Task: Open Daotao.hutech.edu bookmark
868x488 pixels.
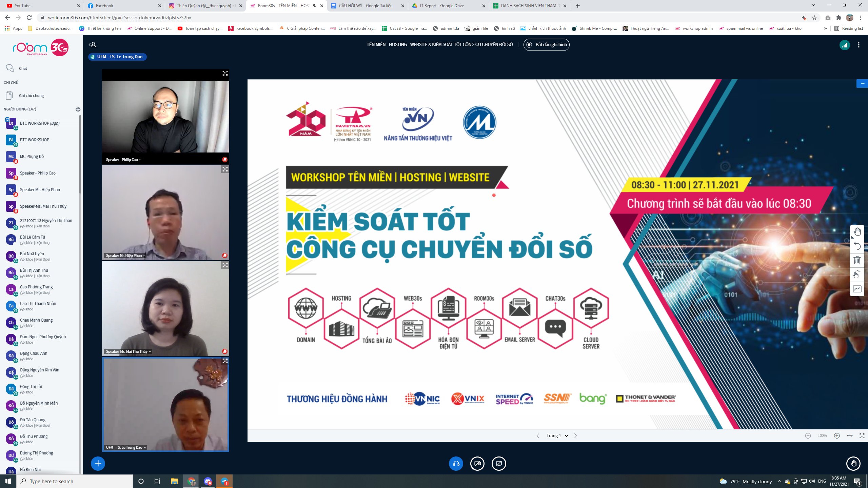Action: (x=51, y=28)
